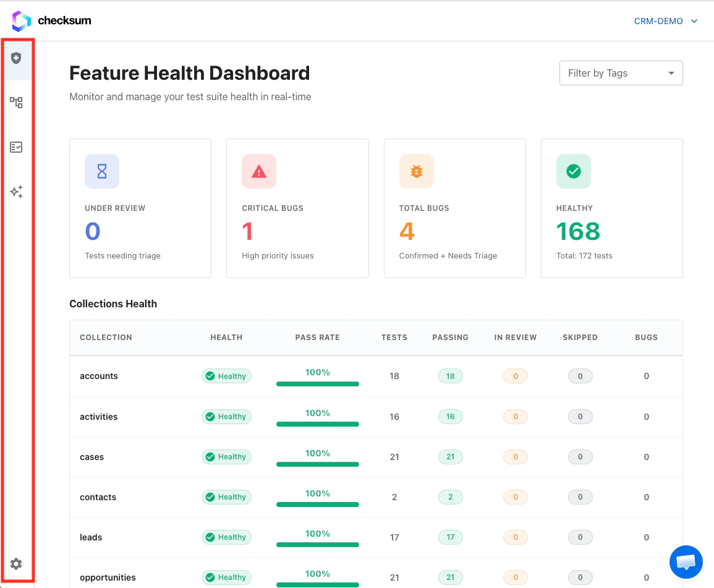The height and width of the screenshot is (588, 714).
Task: Click the cases 100% pass rate bar
Action: pyautogui.click(x=317, y=464)
